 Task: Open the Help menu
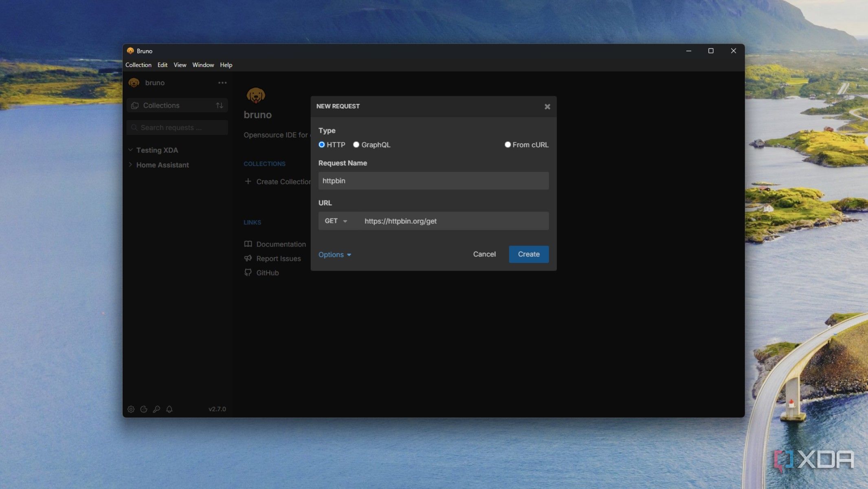point(226,65)
